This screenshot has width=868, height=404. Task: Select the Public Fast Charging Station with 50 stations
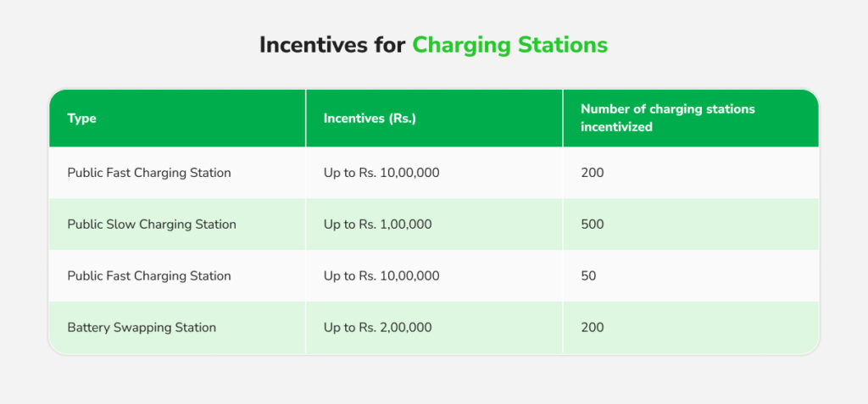point(149,276)
